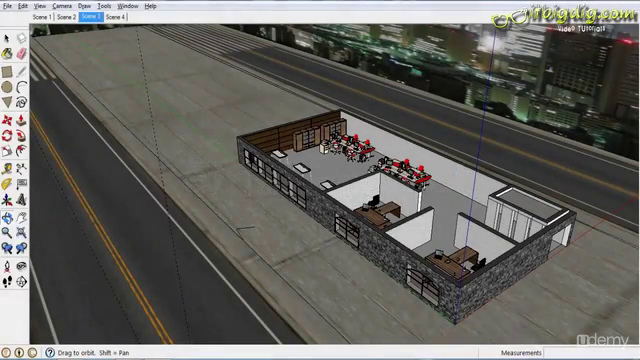This screenshot has width=640, height=360.
Task: Switch to the Scene 1 tab
Action: coord(42,17)
